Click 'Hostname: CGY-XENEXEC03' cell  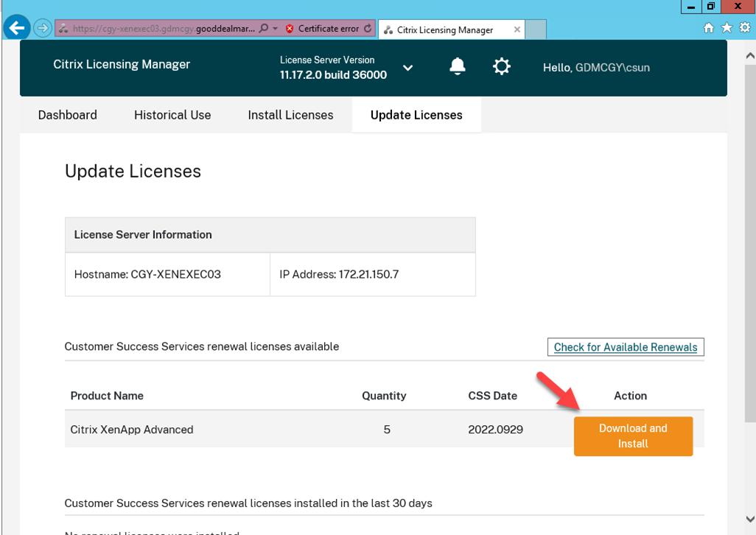(167, 275)
